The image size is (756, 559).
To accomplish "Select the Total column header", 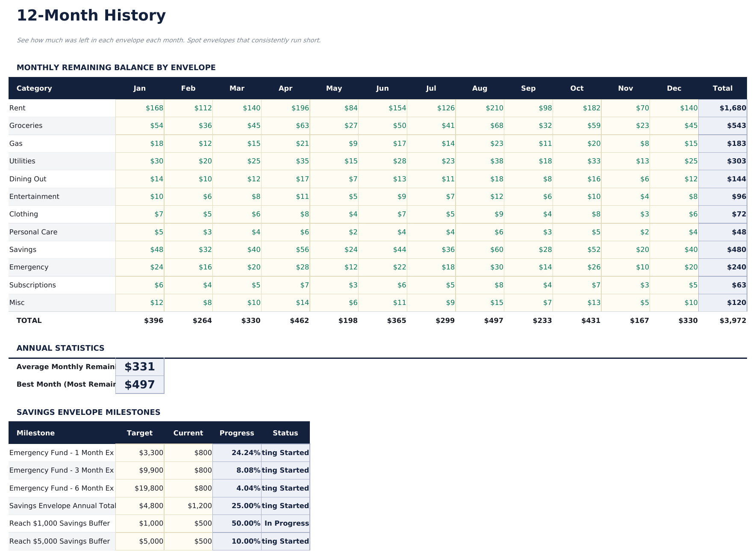I will pyautogui.click(x=723, y=88).
